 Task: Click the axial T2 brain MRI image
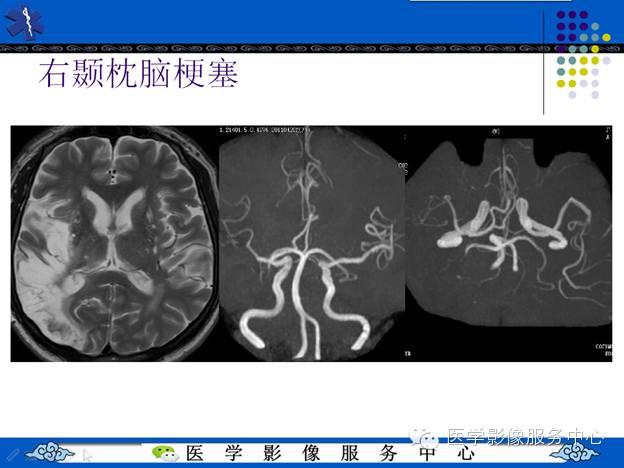[x=115, y=244]
